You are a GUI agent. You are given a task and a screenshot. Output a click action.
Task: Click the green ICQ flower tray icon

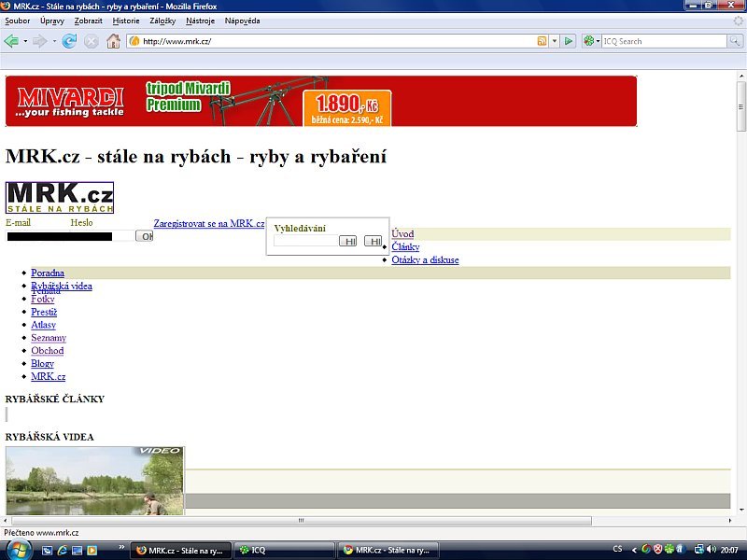(669, 549)
